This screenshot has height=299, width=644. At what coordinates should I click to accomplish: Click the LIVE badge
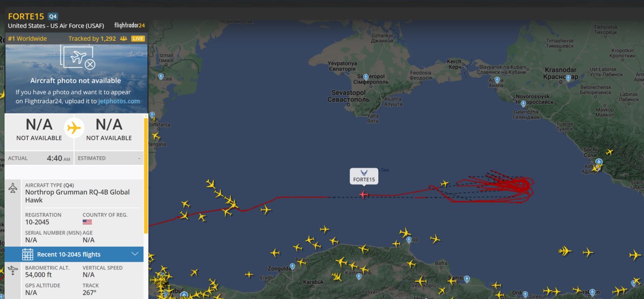138,39
